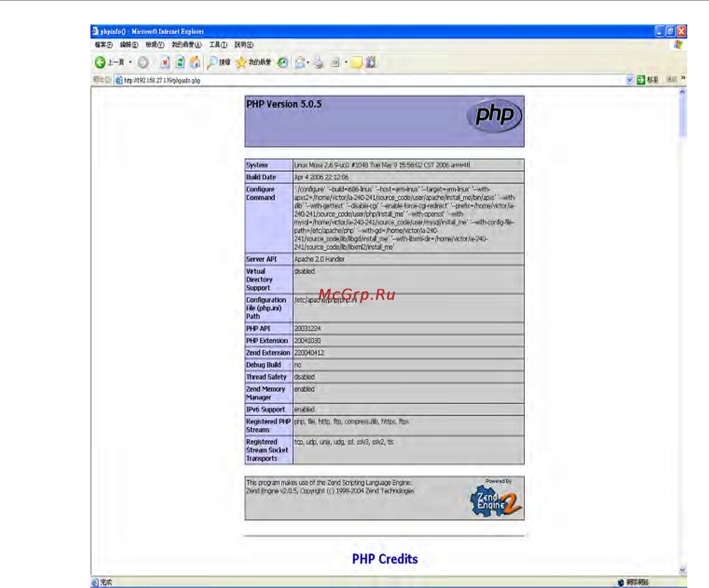The height and width of the screenshot is (588, 709).
Task: Click the Stop loading icon with red X
Action: [165, 62]
